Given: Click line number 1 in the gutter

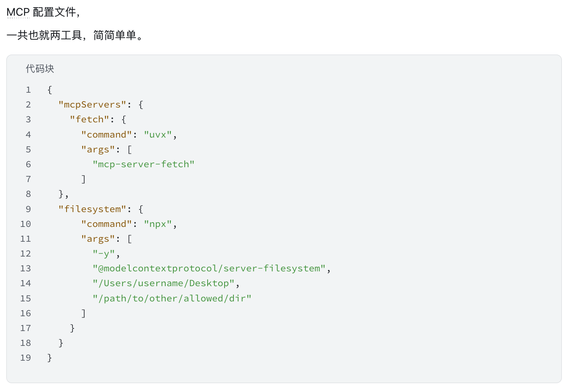Looking at the screenshot, I should point(28,90).
